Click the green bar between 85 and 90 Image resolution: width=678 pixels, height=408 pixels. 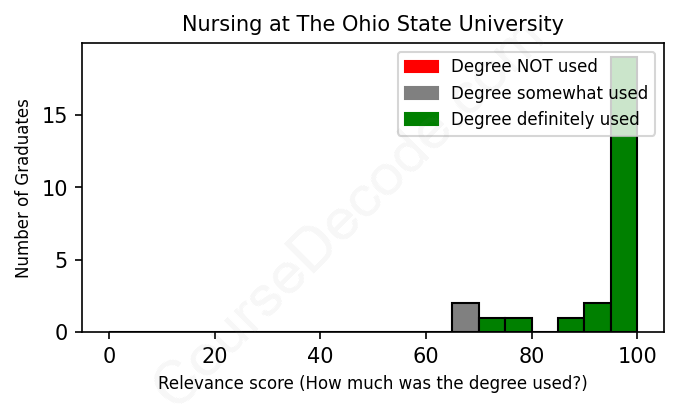pos(571,325)
